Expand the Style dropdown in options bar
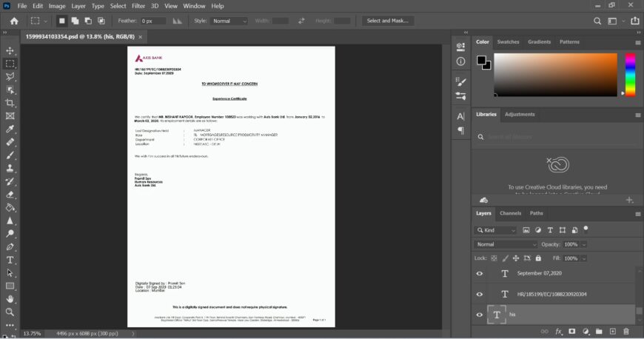The image size is (644, 339). point(230,21)
